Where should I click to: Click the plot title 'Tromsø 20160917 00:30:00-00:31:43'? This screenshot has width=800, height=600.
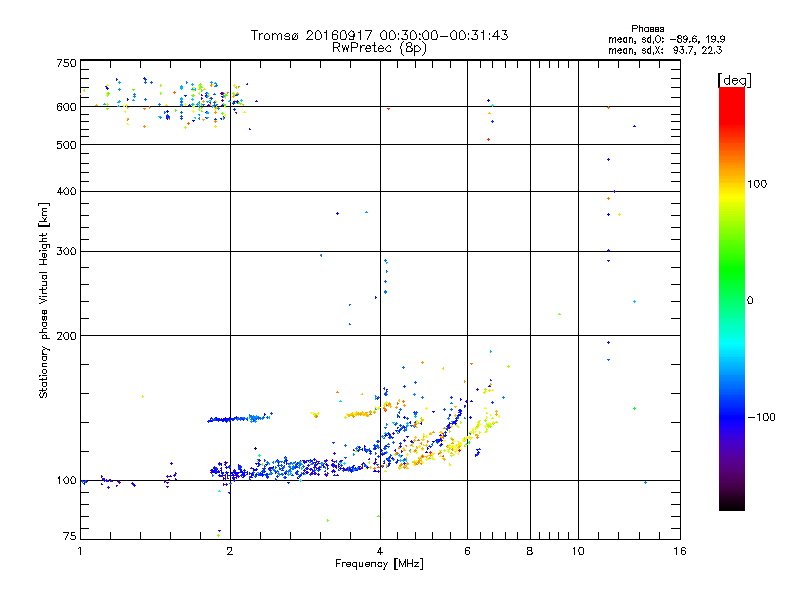click(379, 35)
